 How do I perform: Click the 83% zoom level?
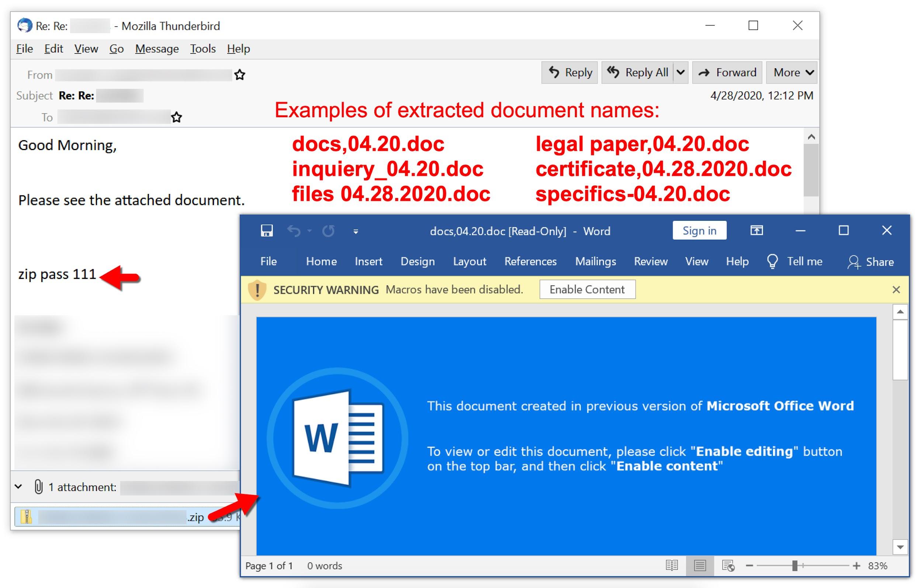[x=878, y=566]
